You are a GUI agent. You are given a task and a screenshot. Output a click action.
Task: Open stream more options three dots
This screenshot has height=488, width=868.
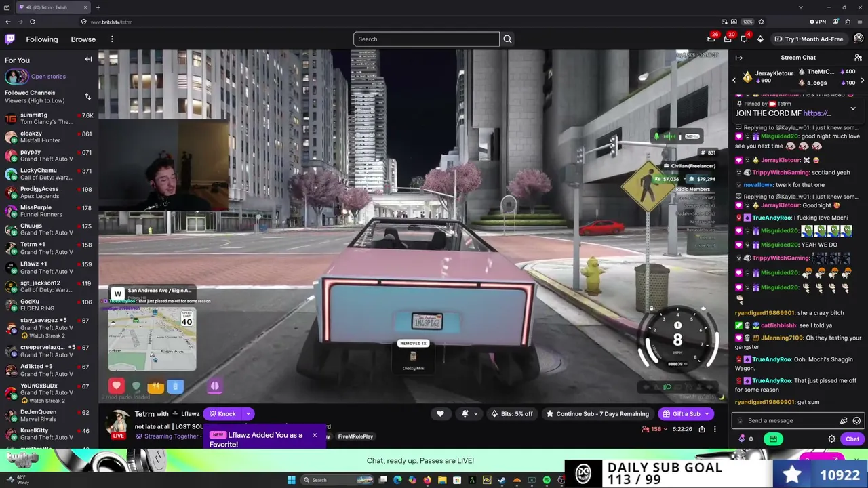(715, 429)
